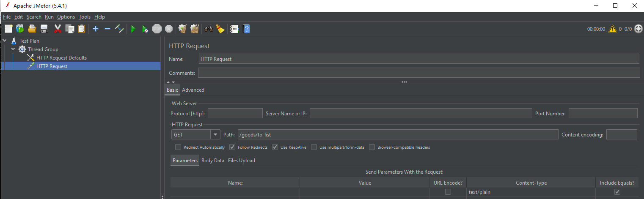The image size is (644, 199).
Task: Enable Use multipart/form-data
Action: pyautogui.click(x=314, y=147)
